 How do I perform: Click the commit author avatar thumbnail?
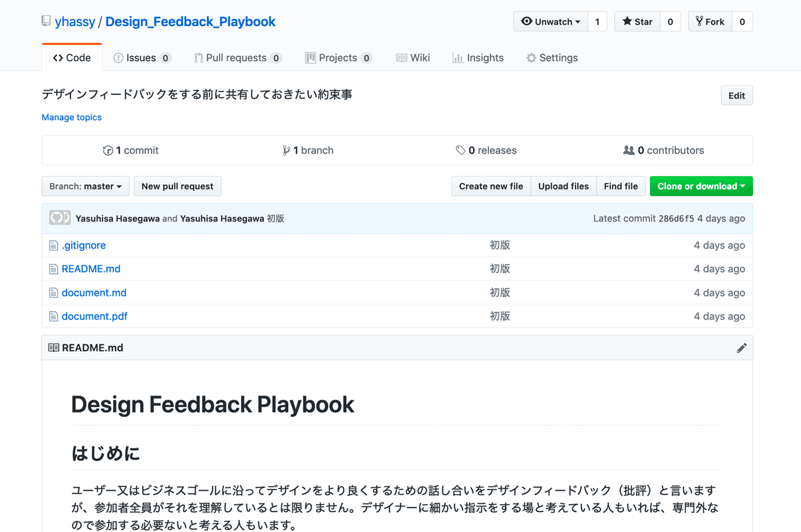pos(60,218)
